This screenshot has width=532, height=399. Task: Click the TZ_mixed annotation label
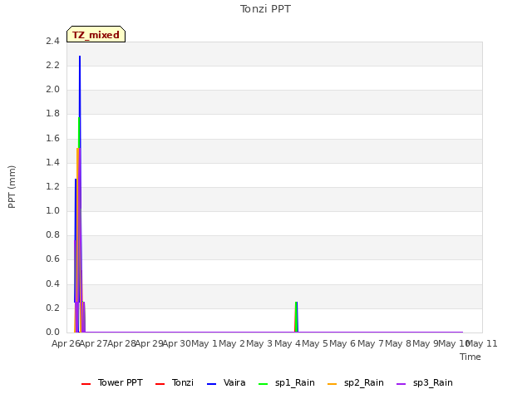coord(96,35)
